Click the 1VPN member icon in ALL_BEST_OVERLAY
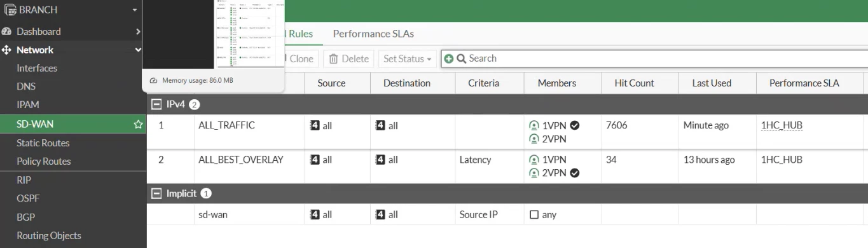Viewport: 868px width, 248px height. (534, 160)
